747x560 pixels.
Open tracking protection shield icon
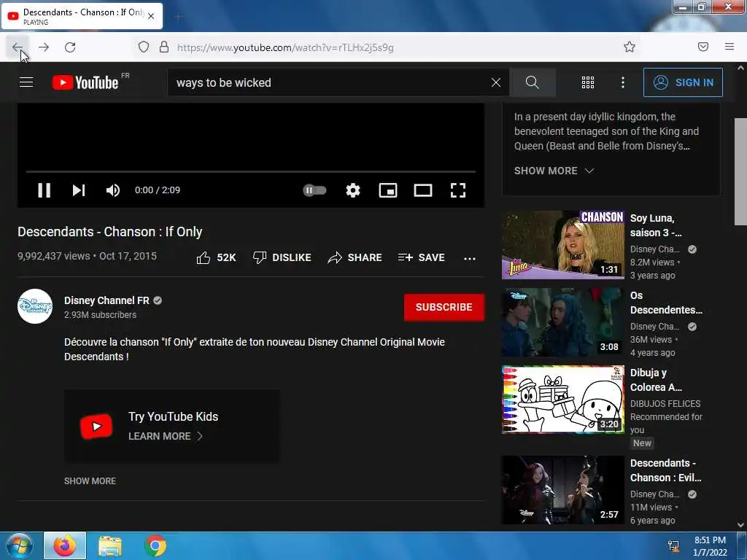point(144,47)
